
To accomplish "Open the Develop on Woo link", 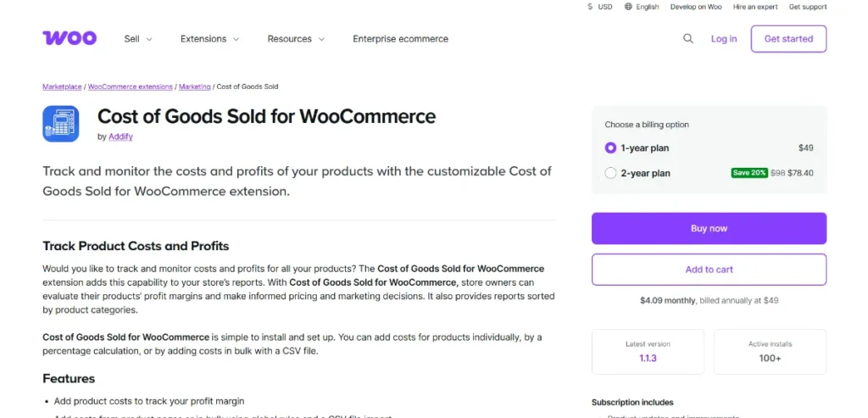I will 696,7.
